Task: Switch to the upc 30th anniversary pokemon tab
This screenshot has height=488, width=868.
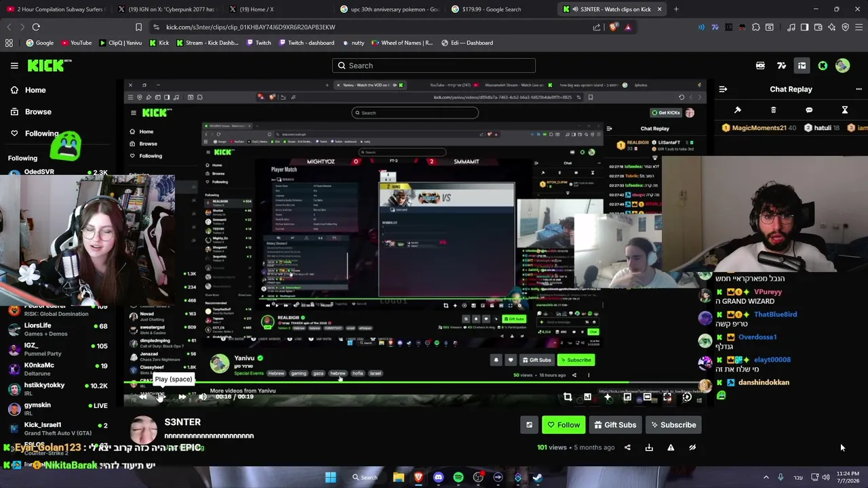Action: (389, 9)
